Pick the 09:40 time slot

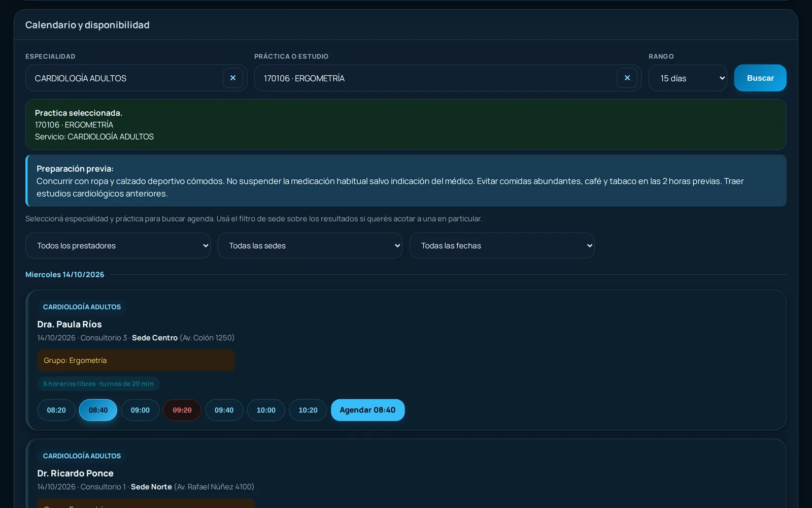click(x=224, y=410)
